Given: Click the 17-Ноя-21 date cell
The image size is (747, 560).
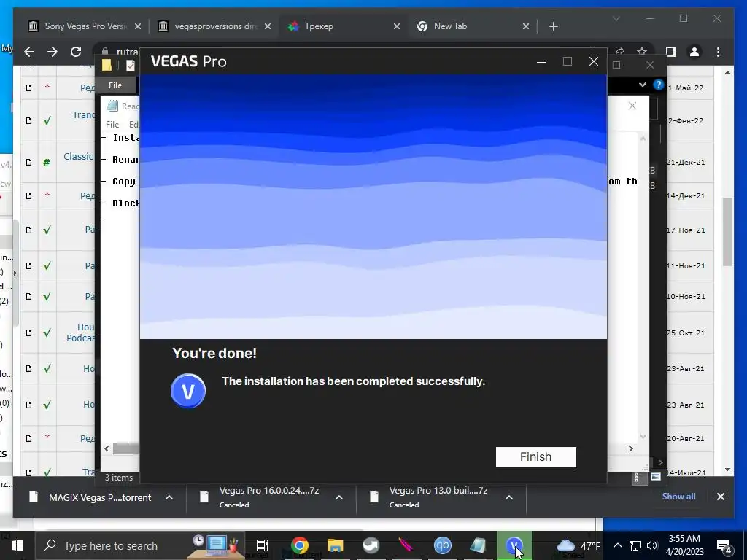Looking at the screenshot, I should pyautogui.click(x=686, y=230).
